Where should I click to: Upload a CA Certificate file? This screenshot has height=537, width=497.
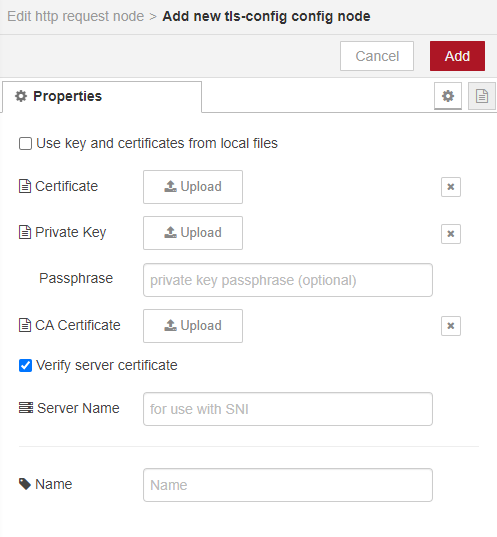point(193,326)
